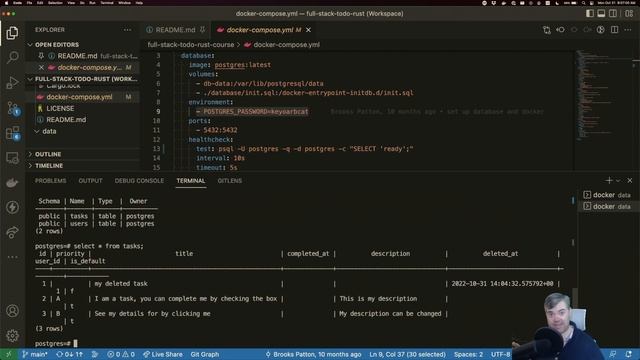Close the panel with X button
The image size is (640, 360).
pyautogui.click(x=630, y=180)
